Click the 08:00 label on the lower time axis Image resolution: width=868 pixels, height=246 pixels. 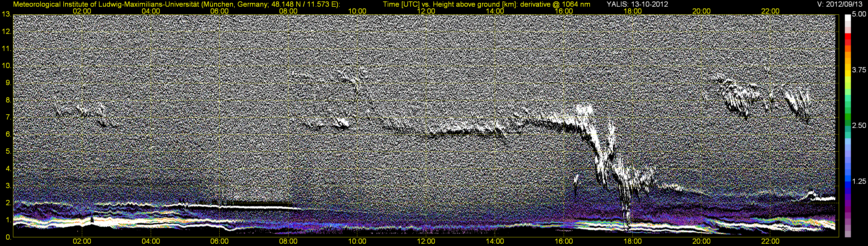click(x=288, y=241)
